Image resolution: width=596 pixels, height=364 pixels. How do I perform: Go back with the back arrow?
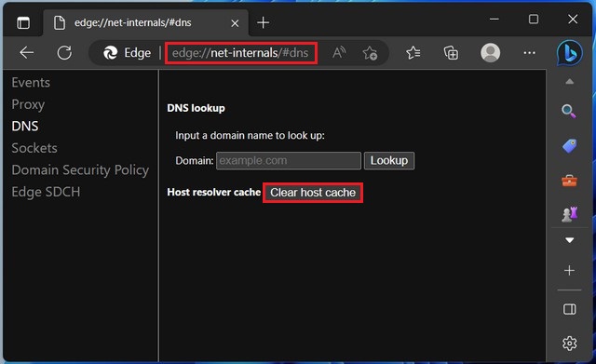coord(27,52)
